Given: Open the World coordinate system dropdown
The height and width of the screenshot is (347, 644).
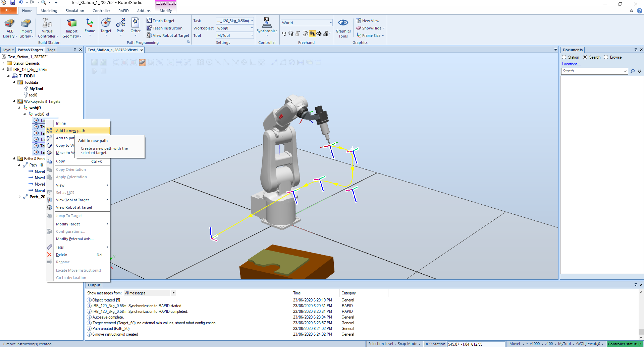Looking at the screenshot, I should pos(330,23).
